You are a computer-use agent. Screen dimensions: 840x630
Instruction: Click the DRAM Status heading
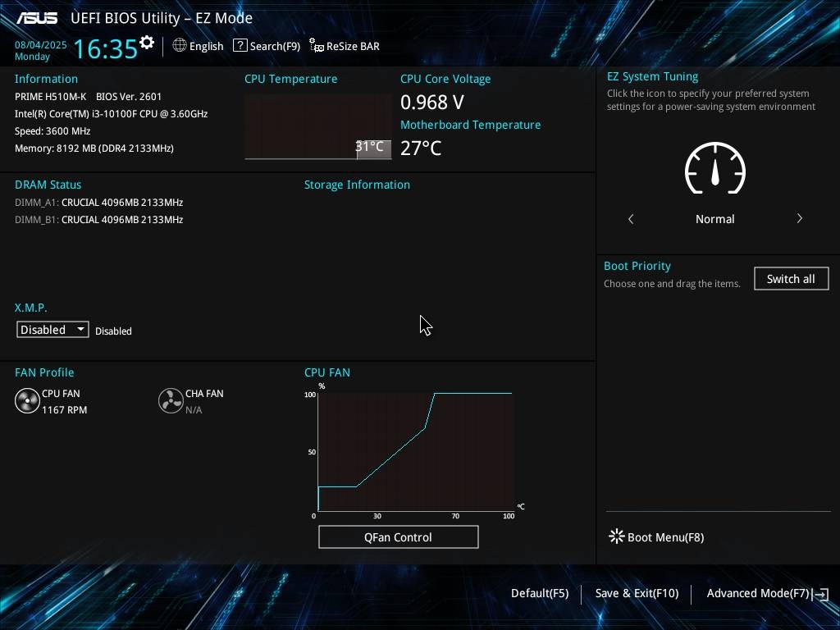[48, 185]
